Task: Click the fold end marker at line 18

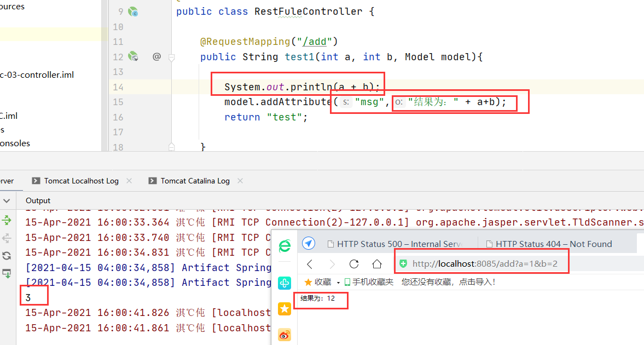Action: 172,147
